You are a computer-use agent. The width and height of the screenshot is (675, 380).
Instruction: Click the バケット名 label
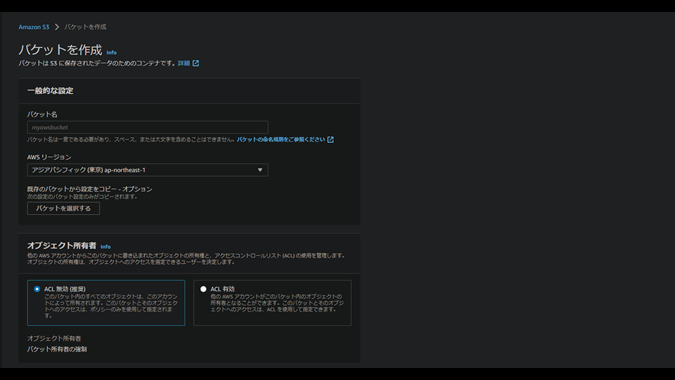42,114
